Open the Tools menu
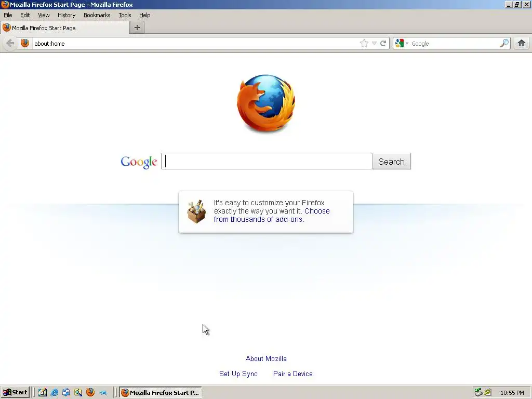 tap(125, 15)
